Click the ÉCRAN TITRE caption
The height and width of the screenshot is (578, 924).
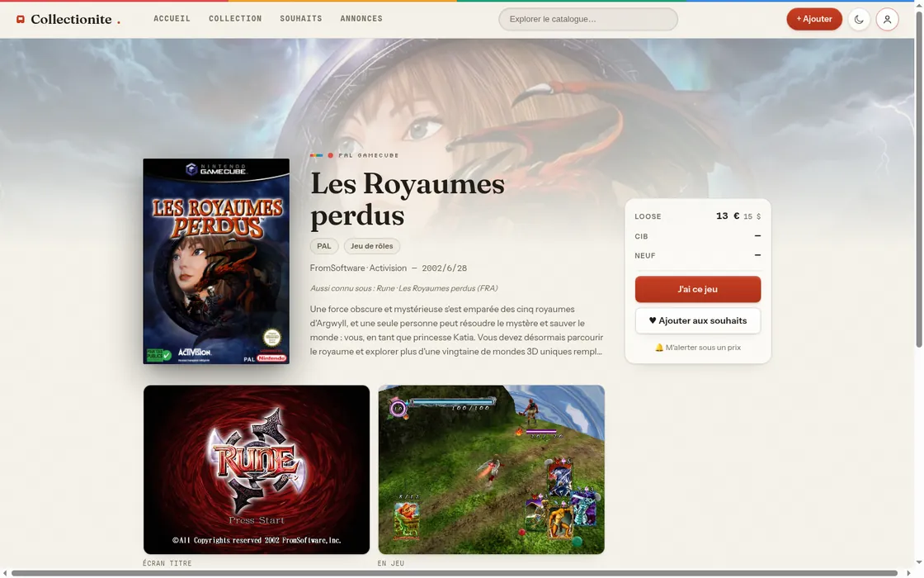point(167,563)
